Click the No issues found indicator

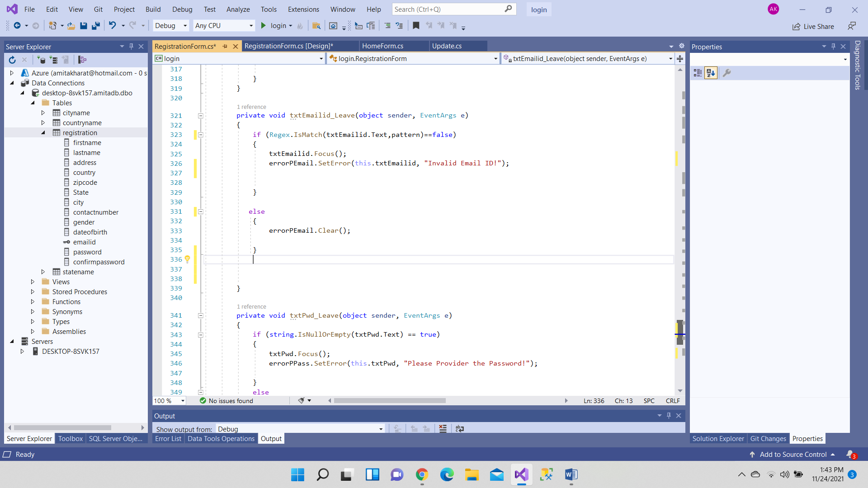click(226, 401)
